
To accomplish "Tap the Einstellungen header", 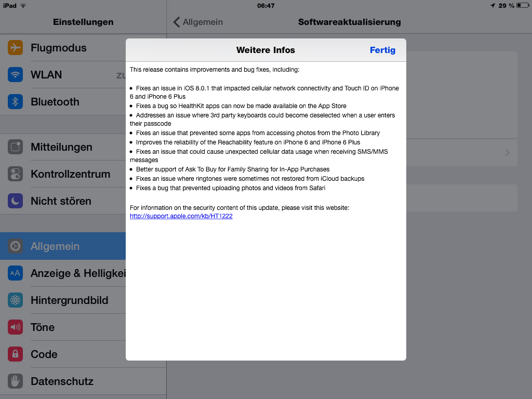I will point(83,22).
